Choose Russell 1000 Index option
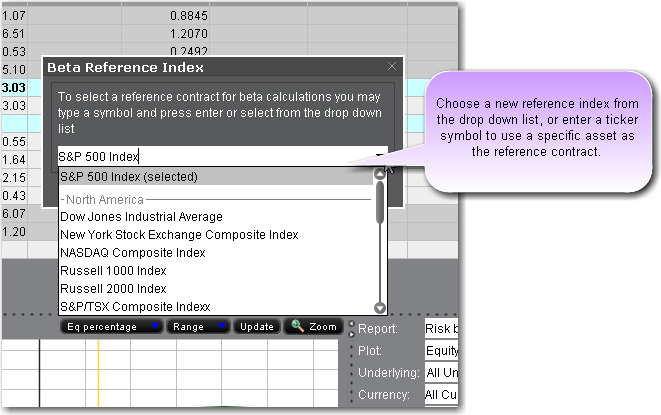This screenshot has height=415, width=661. click(113, 270)
